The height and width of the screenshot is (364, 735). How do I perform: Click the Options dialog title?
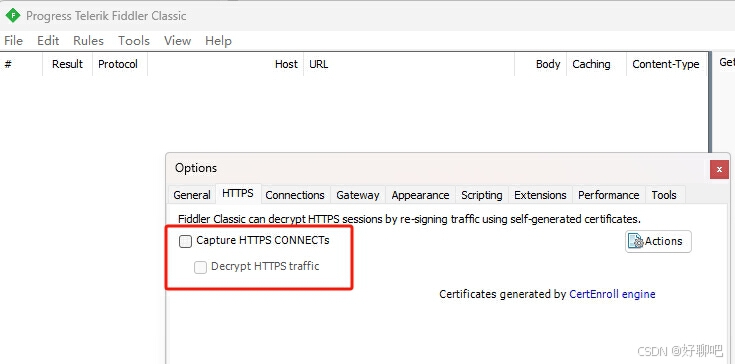pos(196,168)
